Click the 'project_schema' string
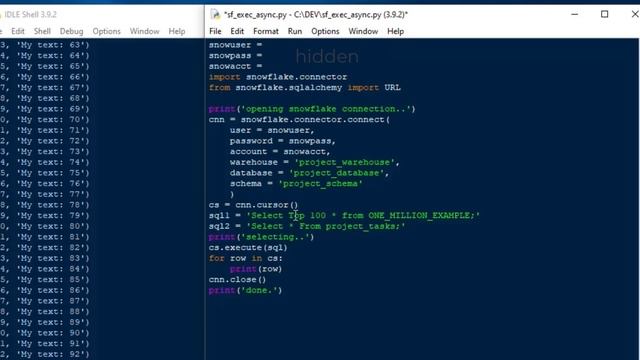This screenshot has height=360, width=640. click(x=320, y=184)
